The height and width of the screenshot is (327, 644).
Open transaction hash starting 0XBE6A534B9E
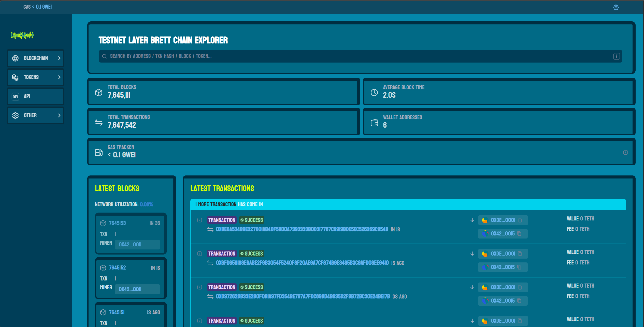(302, 229)
